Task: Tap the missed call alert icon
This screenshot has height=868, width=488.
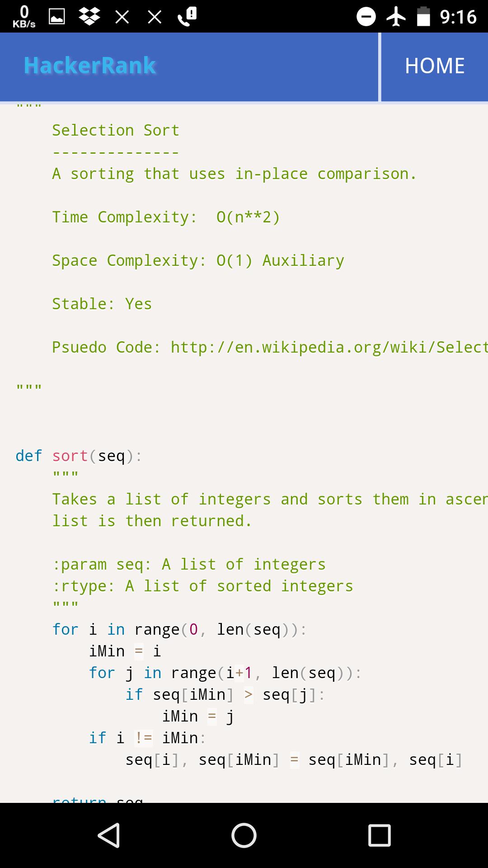Action: (187, 17)
